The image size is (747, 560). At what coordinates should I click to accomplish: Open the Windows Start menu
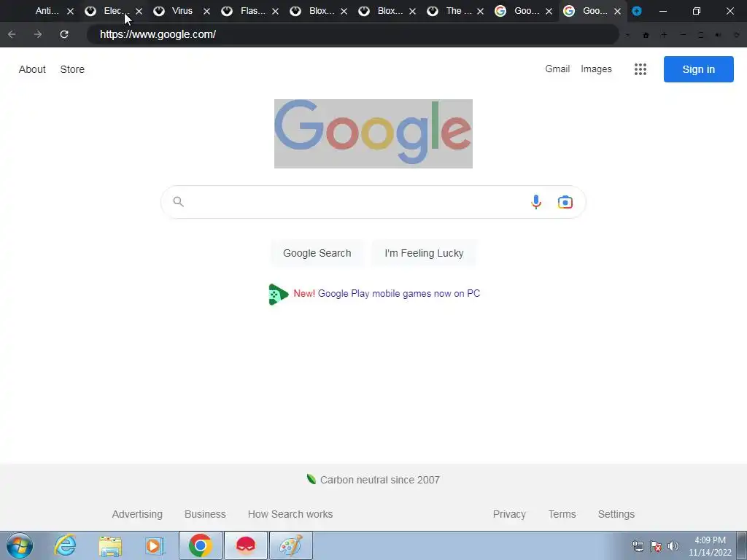20,545
